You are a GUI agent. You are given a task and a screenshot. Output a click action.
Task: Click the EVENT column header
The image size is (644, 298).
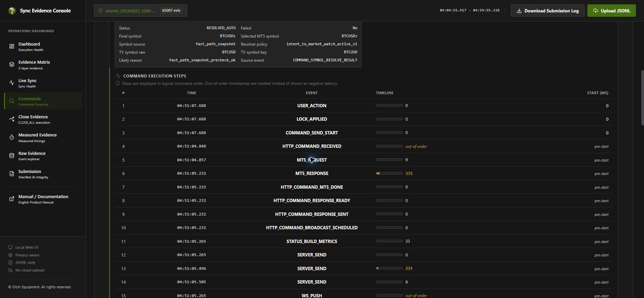point(312,93)
